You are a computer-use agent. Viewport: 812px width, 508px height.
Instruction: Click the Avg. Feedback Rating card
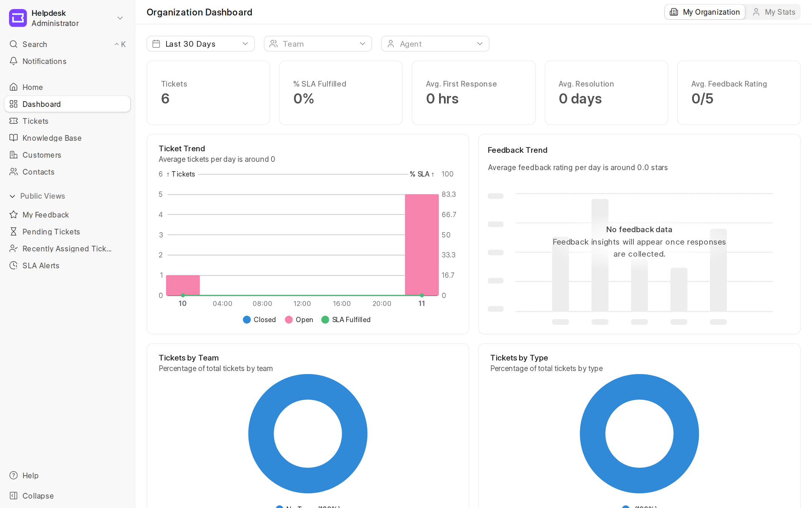[x=739, y=93]
